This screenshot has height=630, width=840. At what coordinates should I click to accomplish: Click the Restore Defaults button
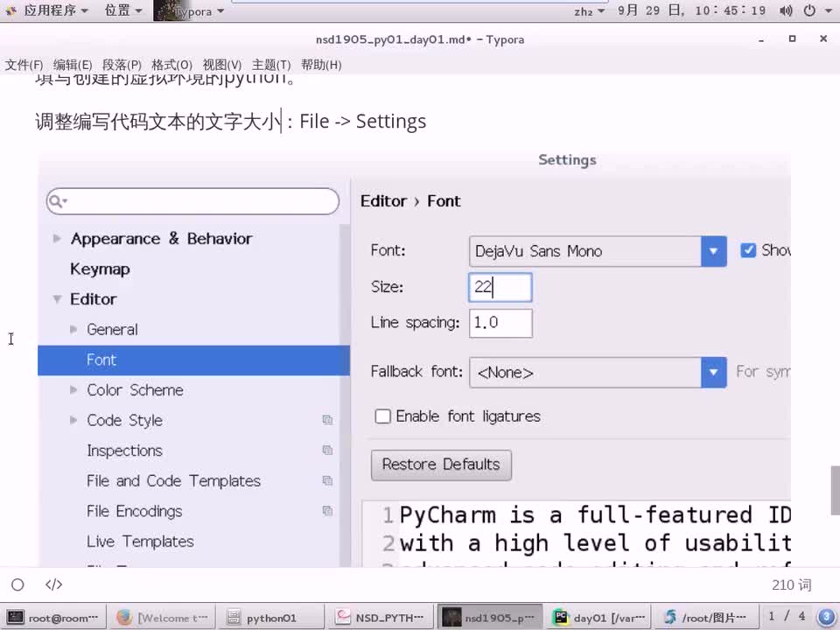click(x=441, y=465)
